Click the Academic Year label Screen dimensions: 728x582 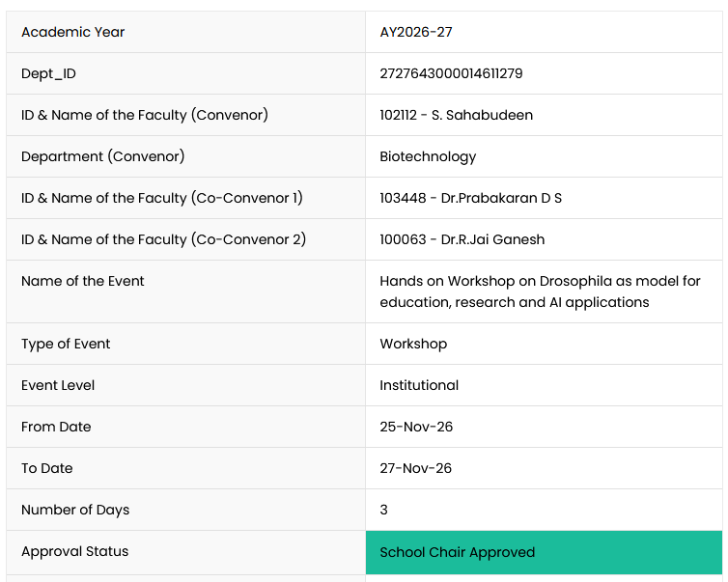click(x=72, y=32)
